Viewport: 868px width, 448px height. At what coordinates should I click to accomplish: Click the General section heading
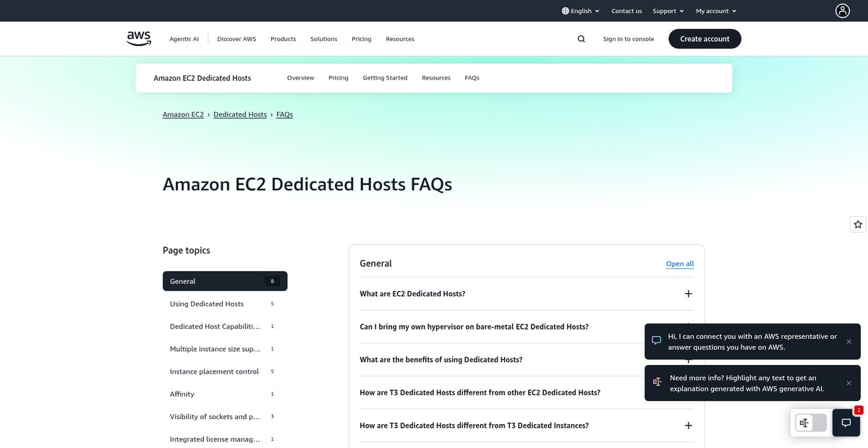pos(375,264)
